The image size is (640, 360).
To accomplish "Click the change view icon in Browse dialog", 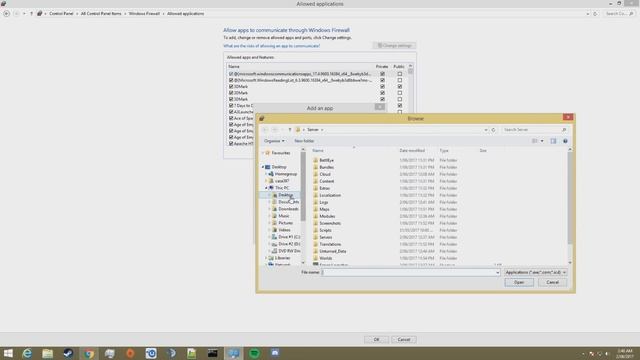I will tap(535, 141).
